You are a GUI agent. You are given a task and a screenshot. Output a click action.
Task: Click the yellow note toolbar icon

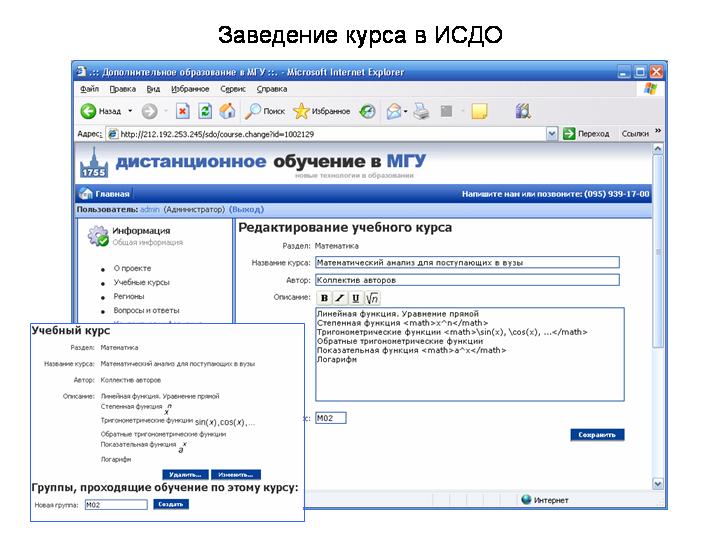pyautogui.click(x=479, y=111)
